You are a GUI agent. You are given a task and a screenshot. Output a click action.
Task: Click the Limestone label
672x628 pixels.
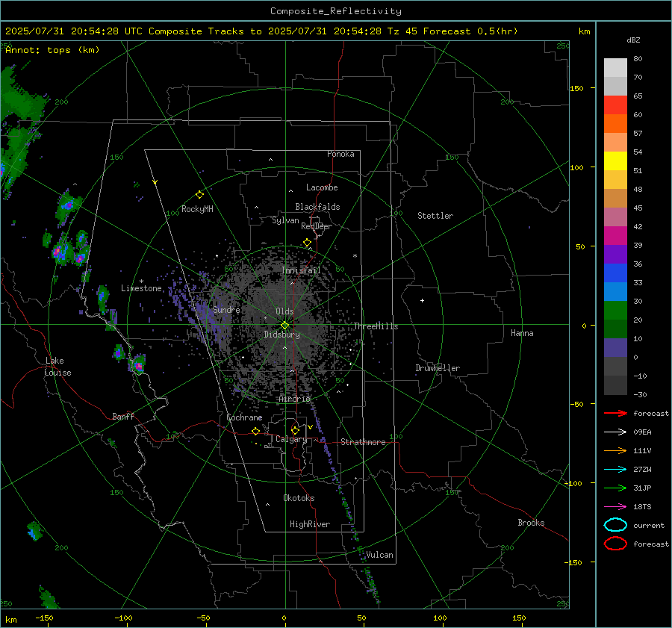click(x=141, y=288)
